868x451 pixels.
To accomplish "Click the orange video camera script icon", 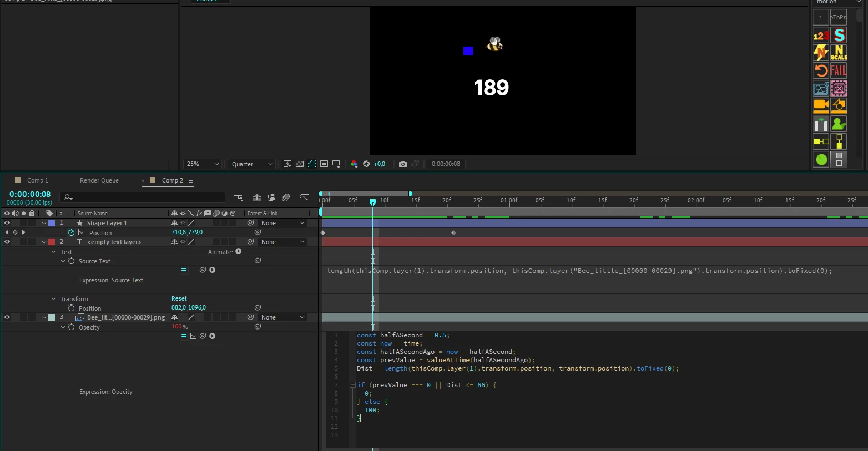I will coord(821,105).
